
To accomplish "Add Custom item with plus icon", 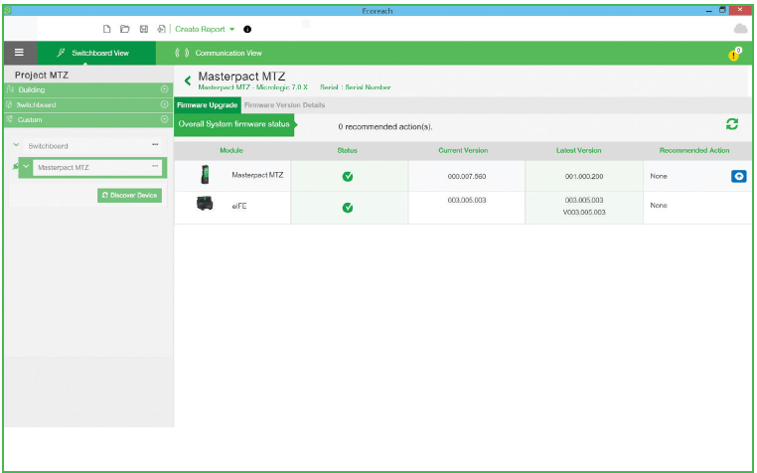I will (x=164, y=119).
